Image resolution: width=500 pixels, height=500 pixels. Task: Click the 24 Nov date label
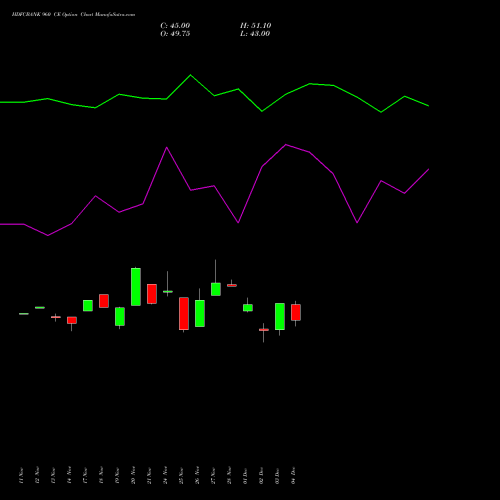[165, 475]
